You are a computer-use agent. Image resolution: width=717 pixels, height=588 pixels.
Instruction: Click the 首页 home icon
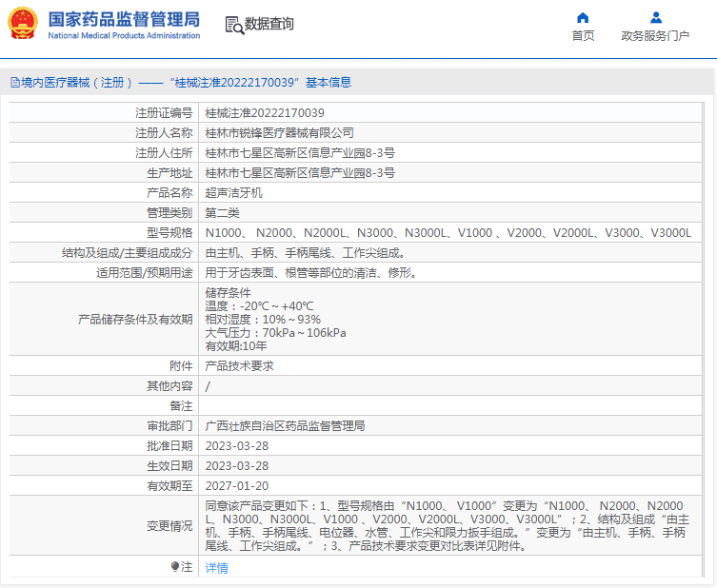[583, 18]
